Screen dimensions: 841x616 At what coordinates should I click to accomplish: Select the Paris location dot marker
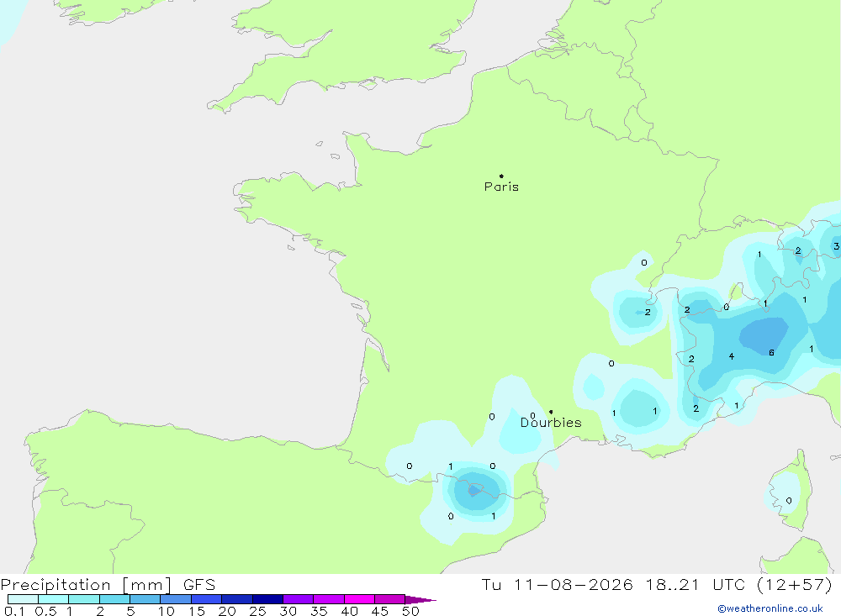click(501, 176)
